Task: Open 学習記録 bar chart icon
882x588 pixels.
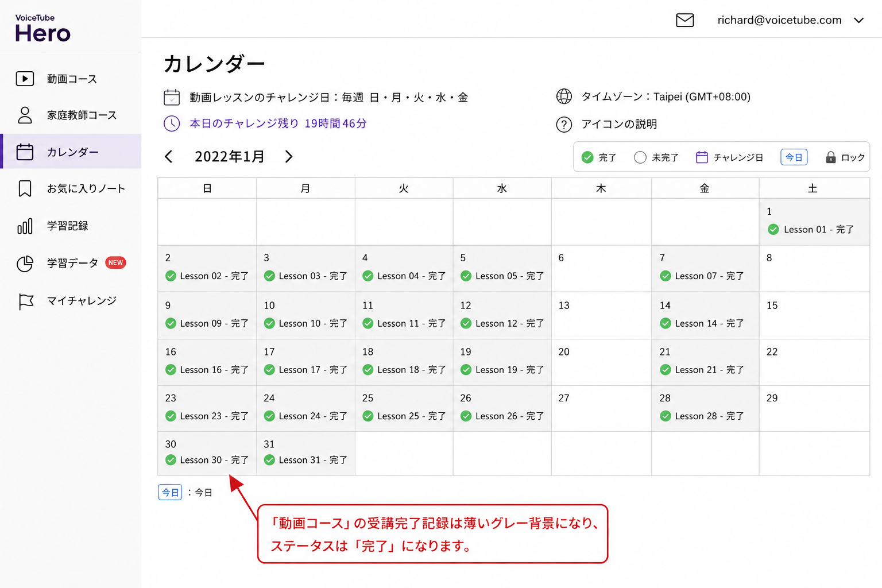Action: [x=25, y=226]
